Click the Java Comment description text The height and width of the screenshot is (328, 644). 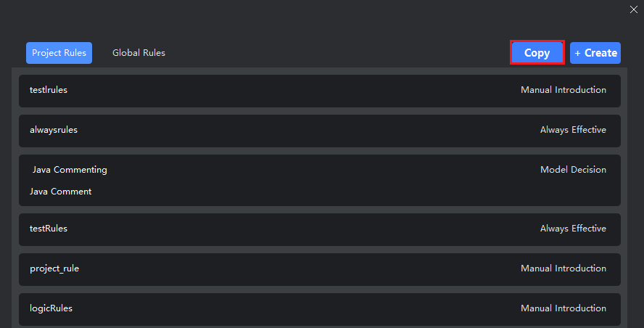(x=61, y=192)
